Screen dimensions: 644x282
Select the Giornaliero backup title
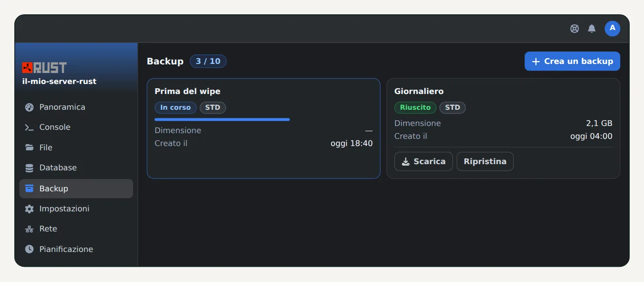click(419, 91)
